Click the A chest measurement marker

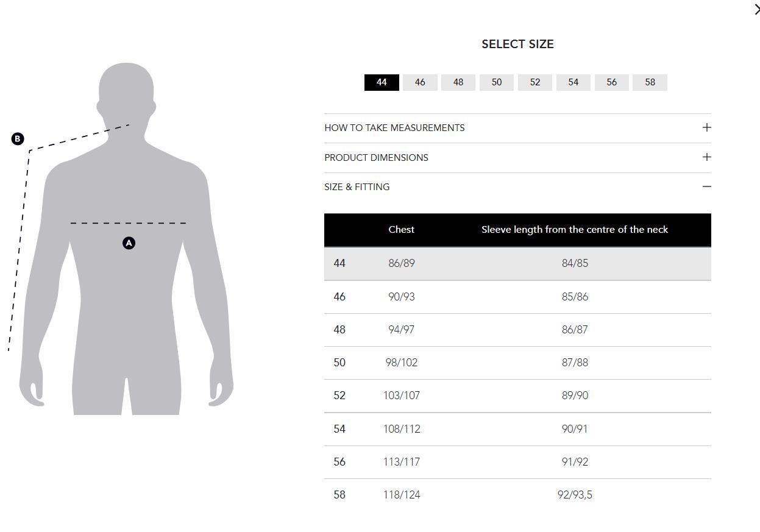[129, 243]
